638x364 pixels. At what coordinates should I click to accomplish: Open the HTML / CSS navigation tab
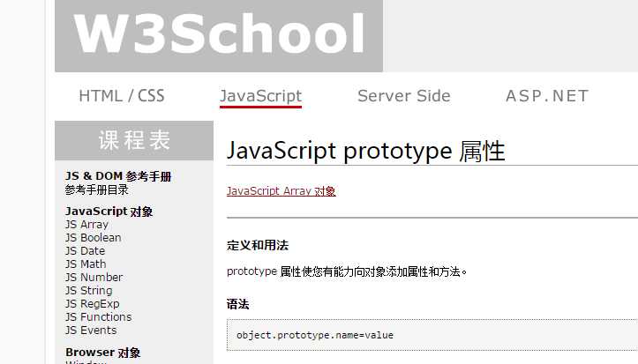(x=122, y=96)
